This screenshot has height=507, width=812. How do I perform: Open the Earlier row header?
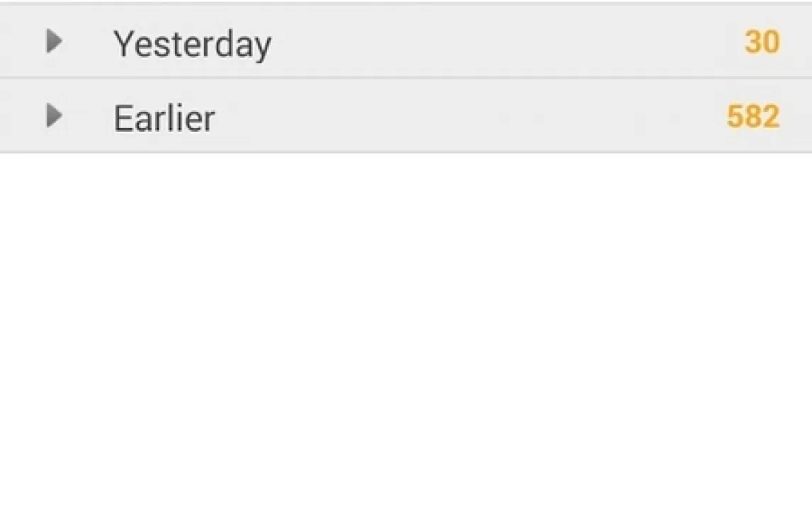[405, 116]
